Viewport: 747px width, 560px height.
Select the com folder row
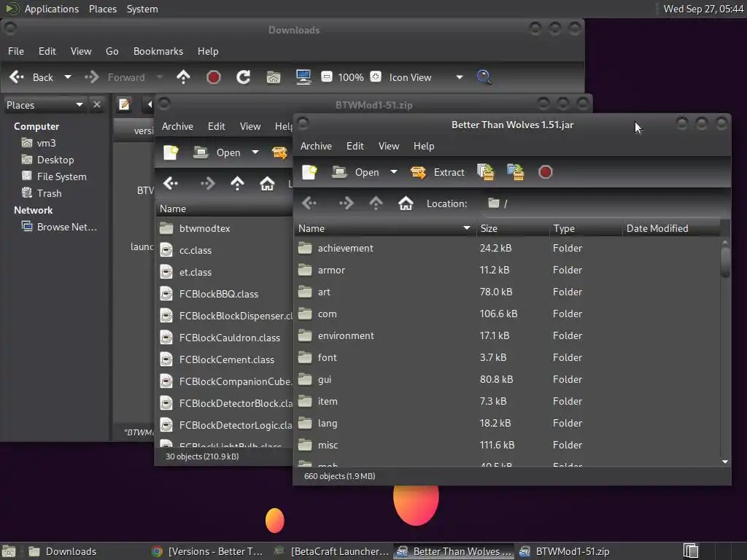click(x=508, y=314)
